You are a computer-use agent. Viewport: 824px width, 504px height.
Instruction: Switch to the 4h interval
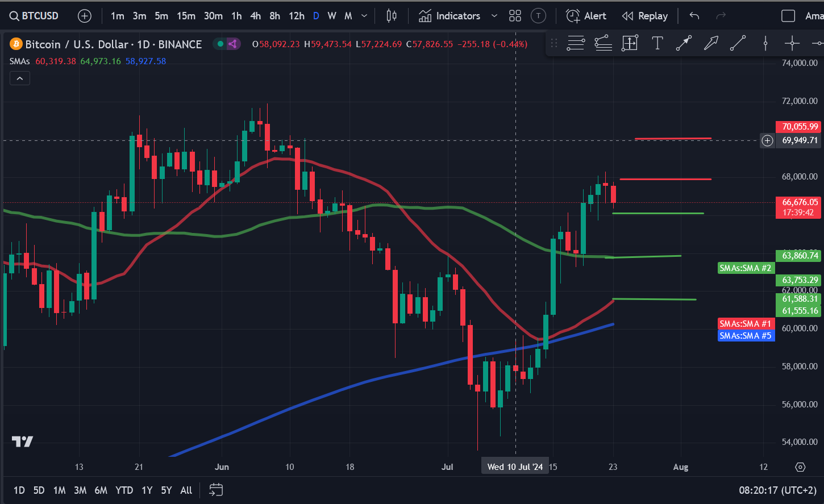[x=256, y=16]
